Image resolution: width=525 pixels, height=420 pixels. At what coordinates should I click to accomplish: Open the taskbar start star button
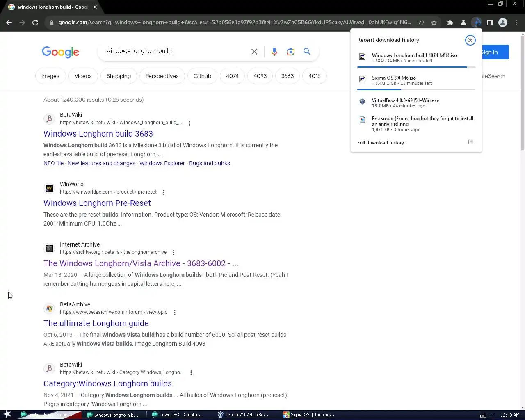click(7, 414)
